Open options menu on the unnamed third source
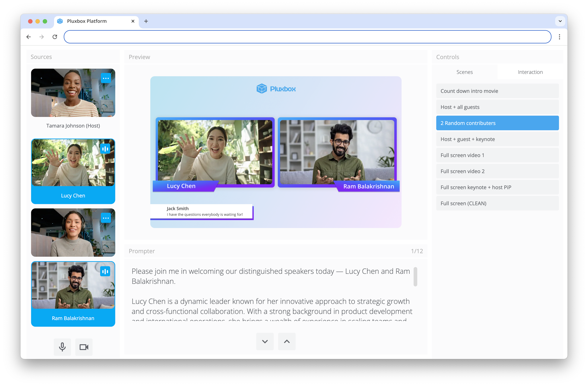 click(106, 218)
